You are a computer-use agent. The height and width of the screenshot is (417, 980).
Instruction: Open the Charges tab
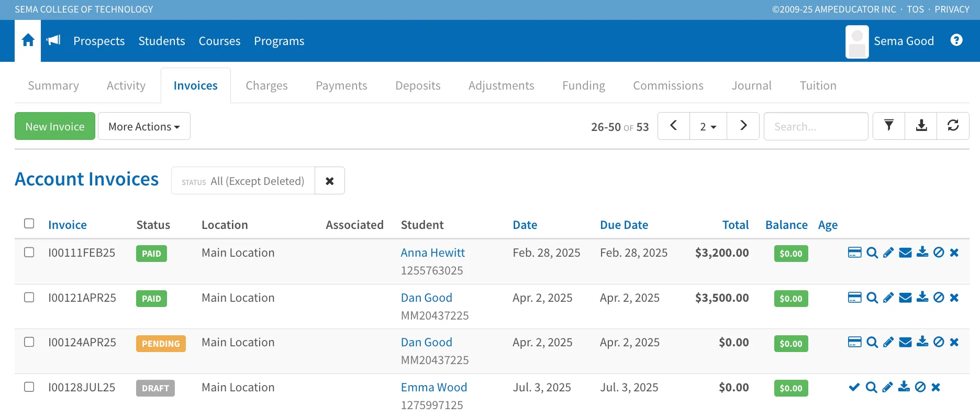pyautogui.click(x=266, y=85)
